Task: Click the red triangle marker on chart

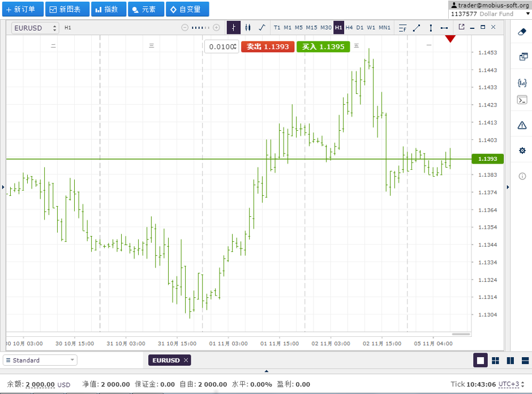Action: (451, 38)
